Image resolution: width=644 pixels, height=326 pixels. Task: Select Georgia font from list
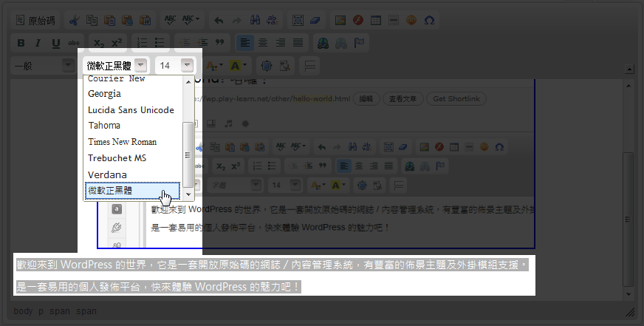pos(133,94)
